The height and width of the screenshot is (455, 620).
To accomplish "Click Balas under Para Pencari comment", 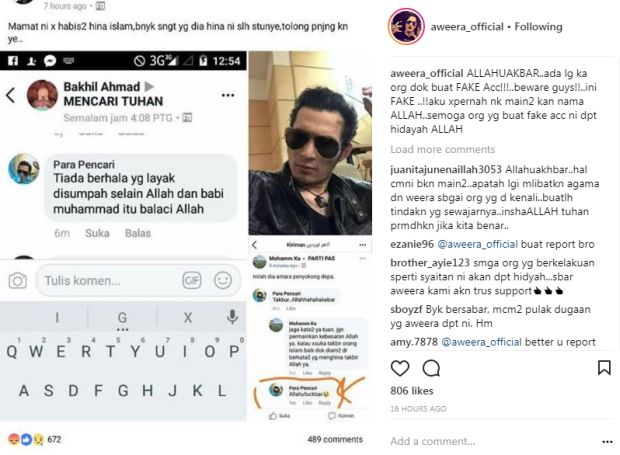I will coord(138,233).
